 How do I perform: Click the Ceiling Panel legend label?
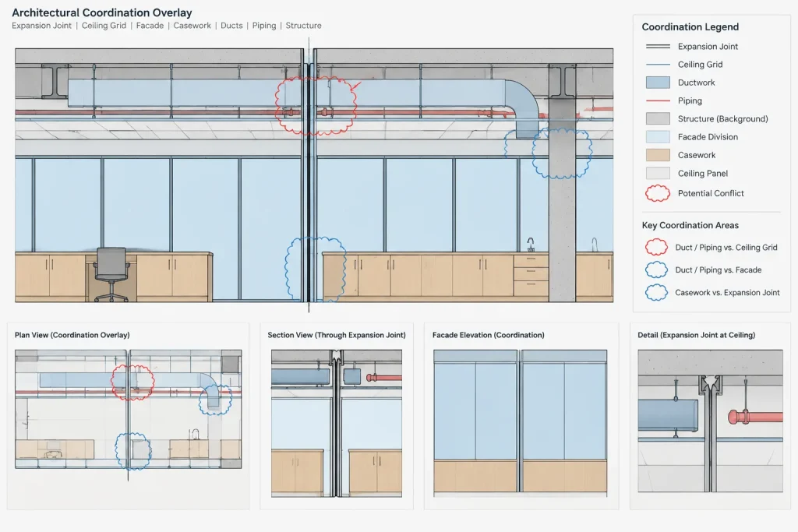point(703,174)
